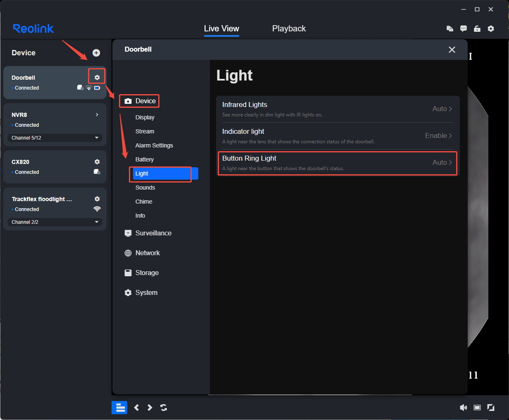Open the Display settings menu item
The height and width of the screenshot is (420, 509).
(x=145, y=117)
